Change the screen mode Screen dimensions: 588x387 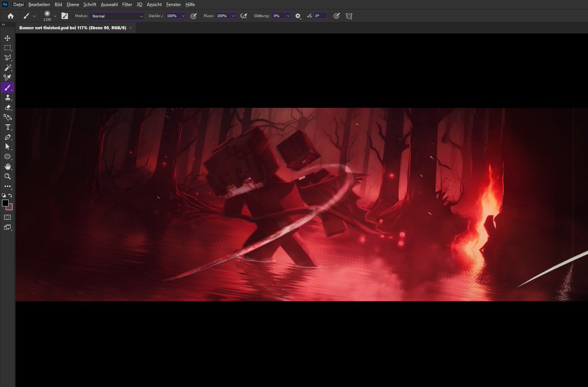click(7, 227)
